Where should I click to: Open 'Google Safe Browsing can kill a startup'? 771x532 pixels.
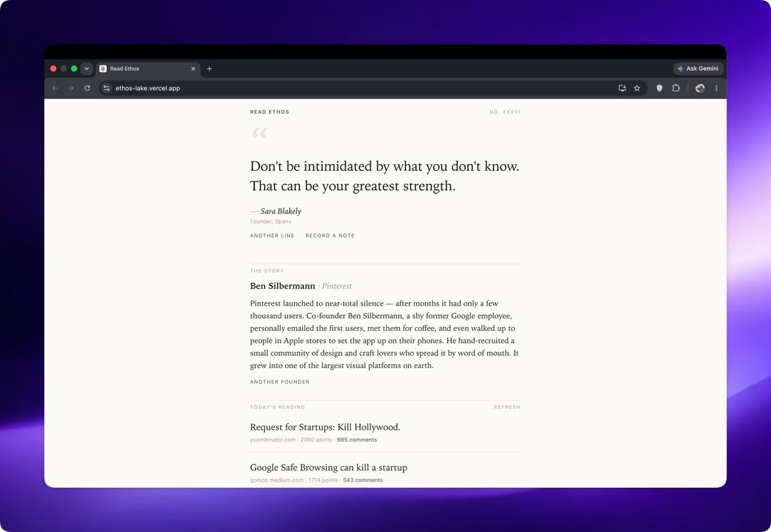pyautogui.click(x=328, y=468)
